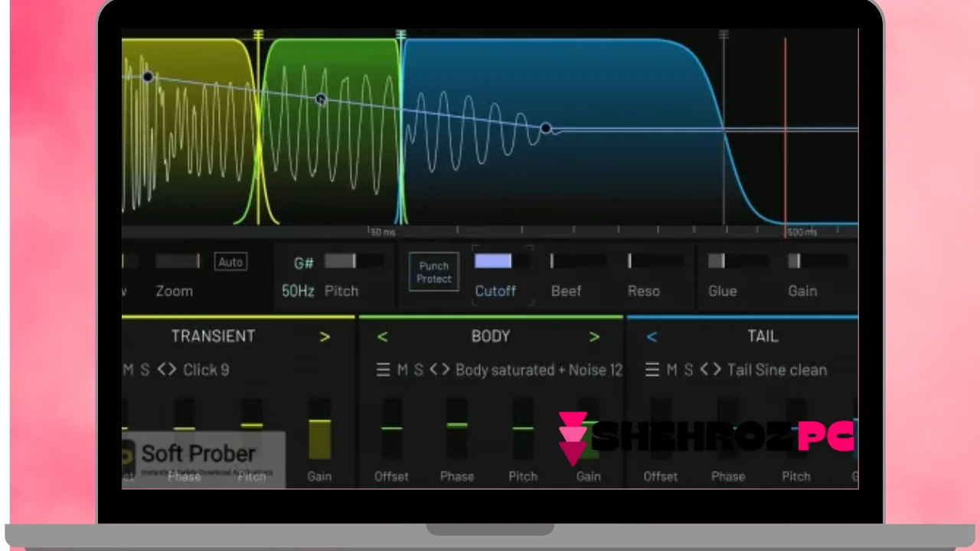Click the 500 ms label on time ruler
This screenshot has width=980, height=551.
(x=802, y=232)
